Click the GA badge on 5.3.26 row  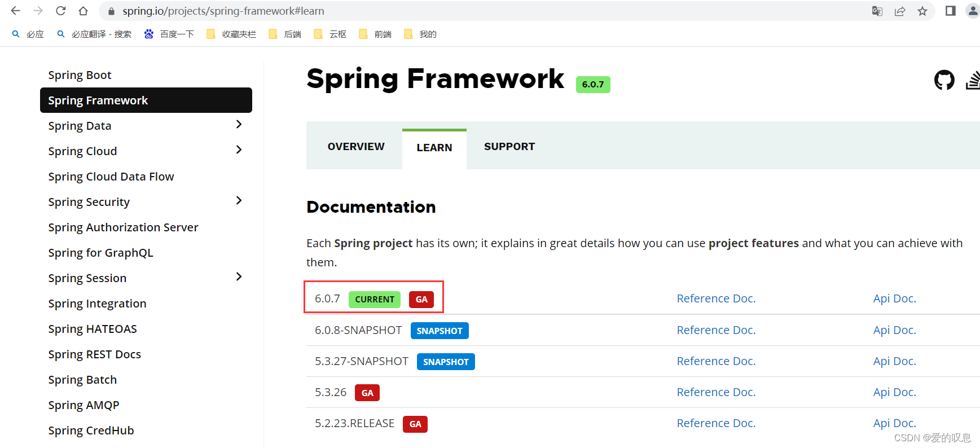(x=367, y=393)
